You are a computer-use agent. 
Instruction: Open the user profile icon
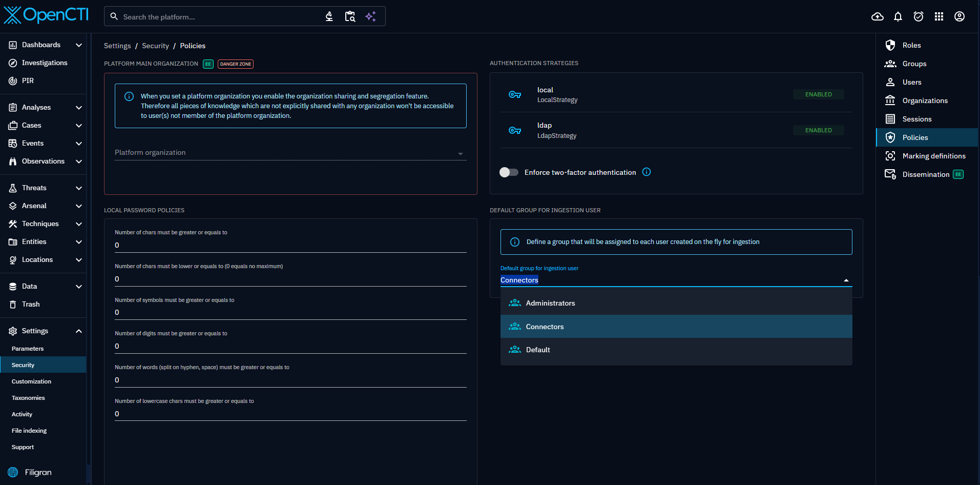[960, 16]
